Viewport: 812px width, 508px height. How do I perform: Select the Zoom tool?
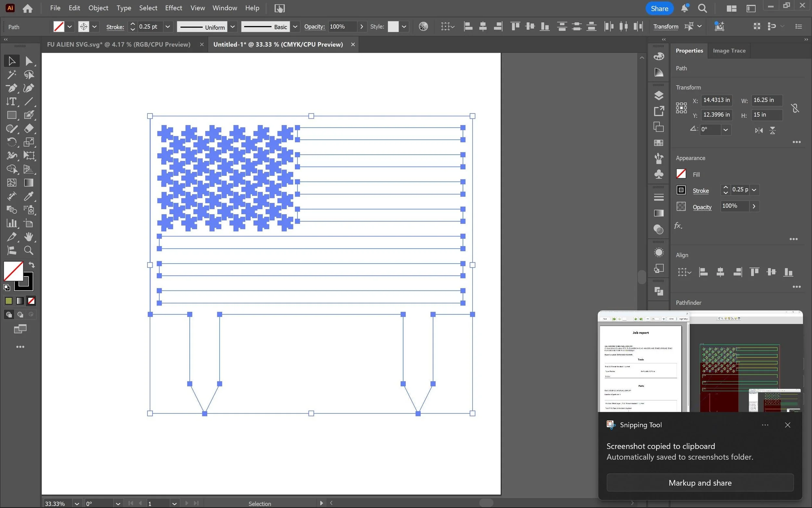pyautogui.click(x=29, y=250)
